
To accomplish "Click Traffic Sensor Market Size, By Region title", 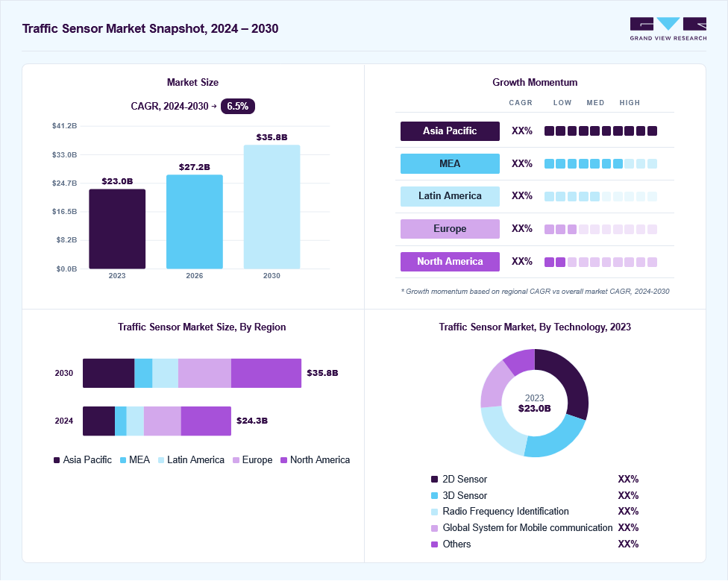I will (x=202, y=327).
